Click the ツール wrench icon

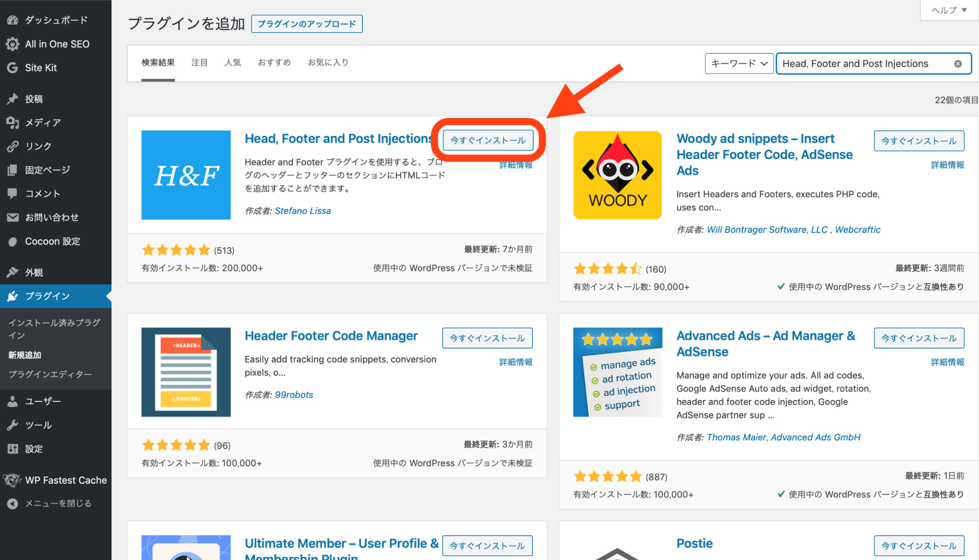click(12, 425)
